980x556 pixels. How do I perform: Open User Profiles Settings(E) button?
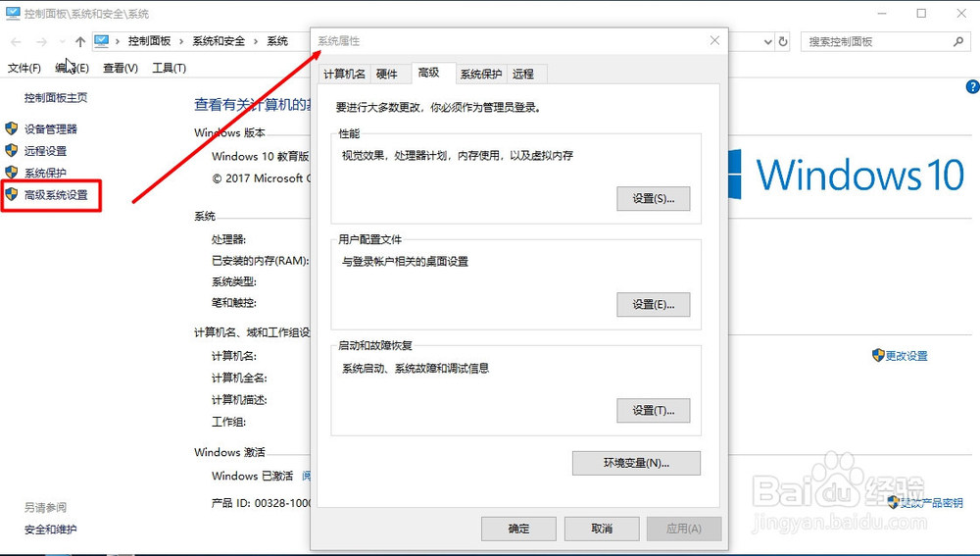[x=653, y=305]
